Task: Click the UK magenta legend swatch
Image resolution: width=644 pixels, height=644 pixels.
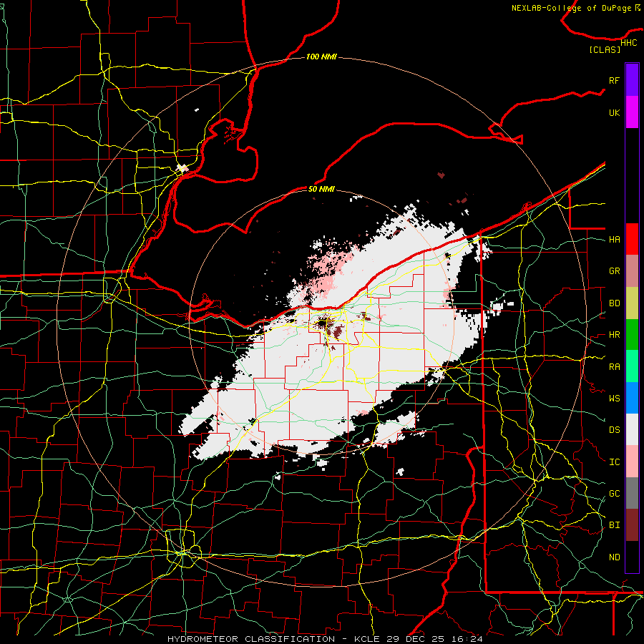Action: tap(632, 112)
